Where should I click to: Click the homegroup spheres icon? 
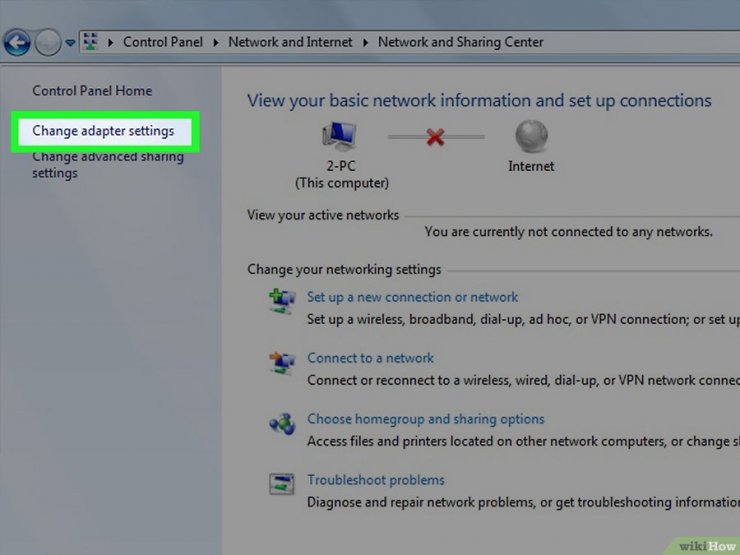282,423
